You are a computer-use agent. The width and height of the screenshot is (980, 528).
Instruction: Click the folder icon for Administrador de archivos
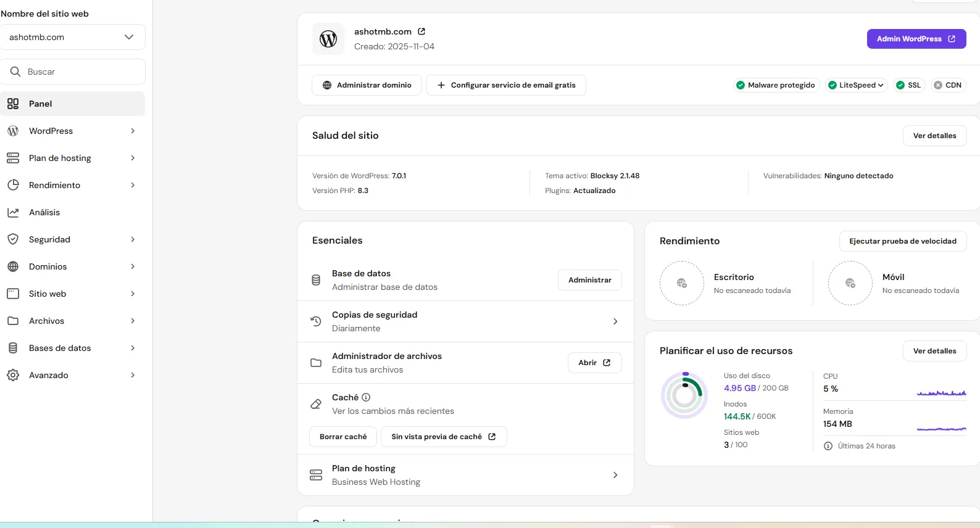[316, 363]
